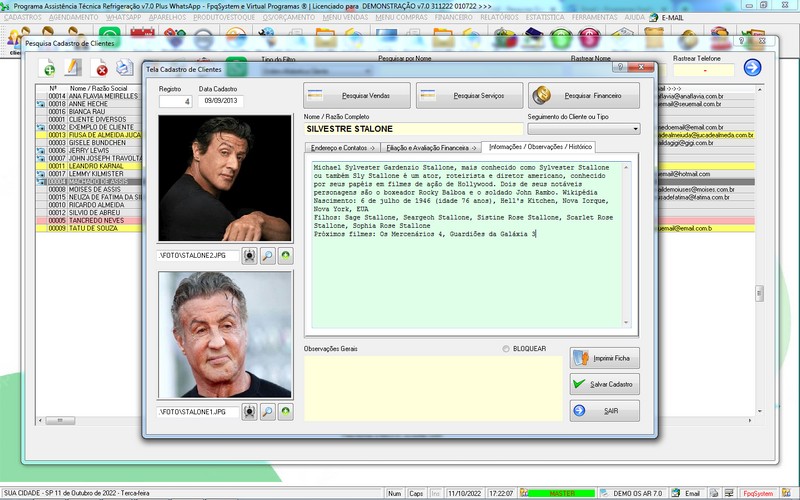Click the Nome / Razão Completo field
This screenshot has height=500, width=800.
[412, 129]
